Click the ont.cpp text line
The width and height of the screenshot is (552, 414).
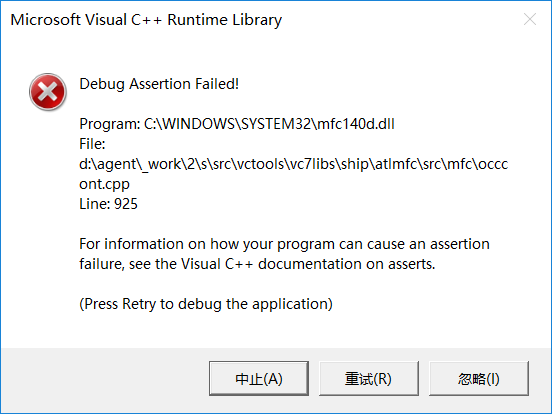click(104, 184)
